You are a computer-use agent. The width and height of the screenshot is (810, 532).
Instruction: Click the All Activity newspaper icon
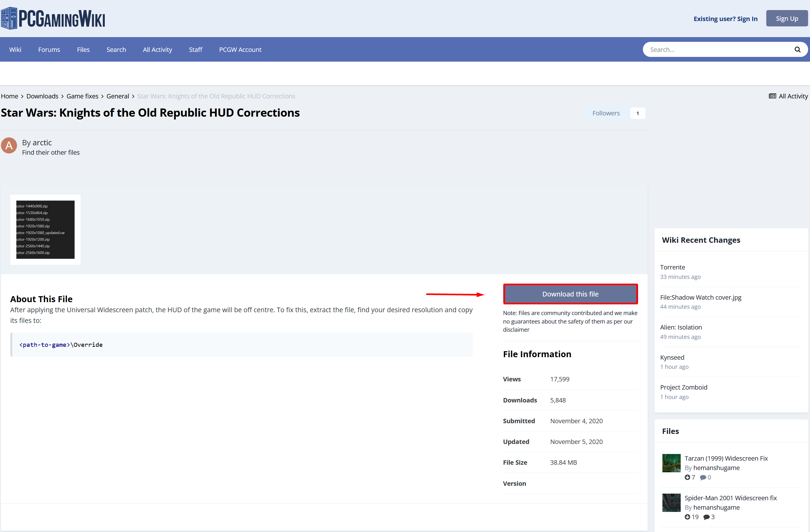coord(772,96)
